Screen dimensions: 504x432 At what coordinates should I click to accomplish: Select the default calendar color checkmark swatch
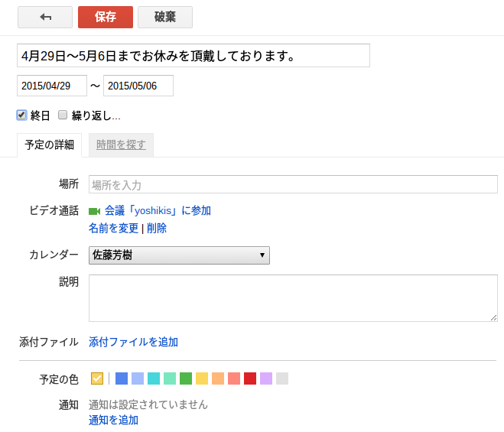97,378
